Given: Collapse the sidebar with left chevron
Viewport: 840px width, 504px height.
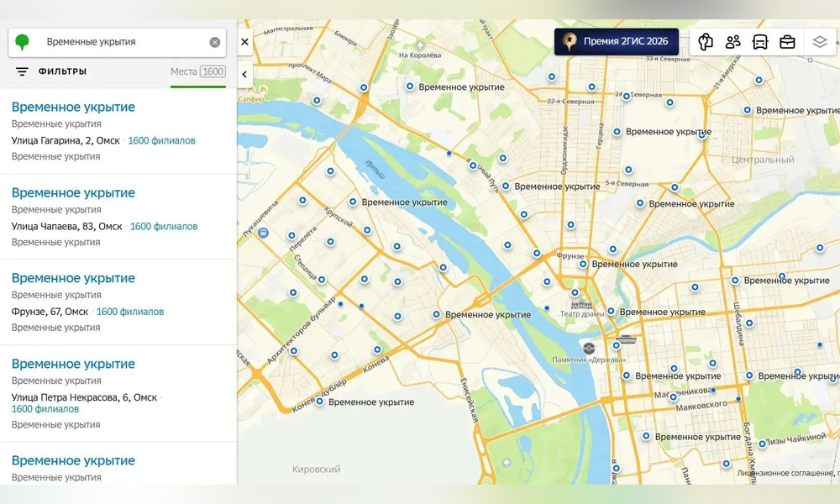Looking at the screenshot, I should click(x=244, y=75).
